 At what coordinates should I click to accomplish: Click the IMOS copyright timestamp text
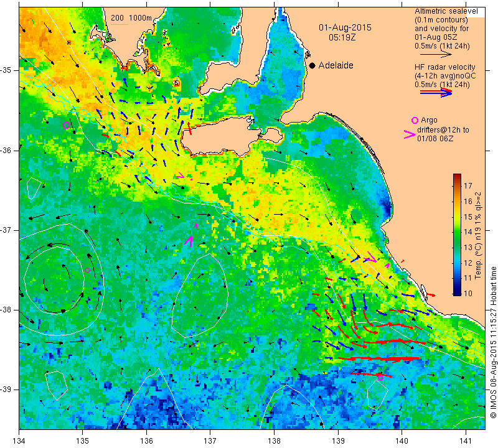(493, 342)
